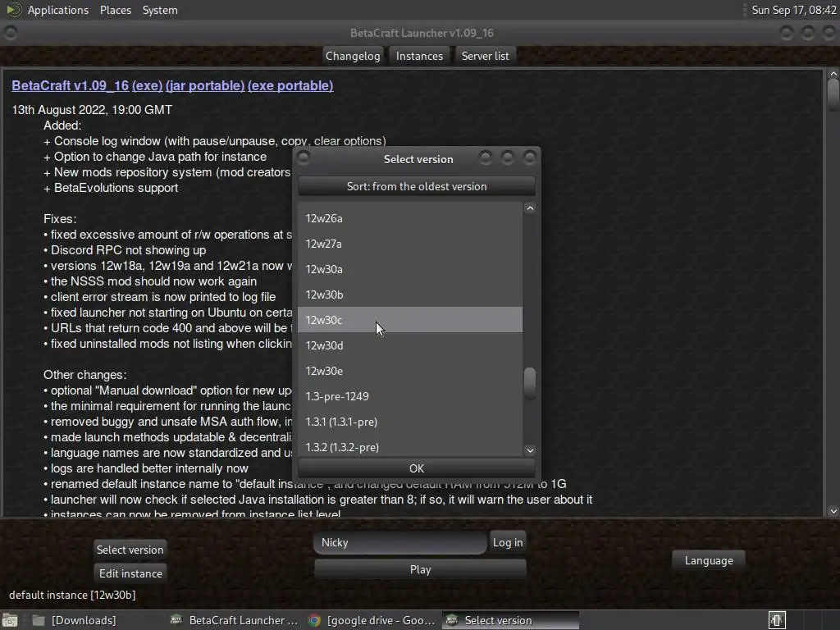Click Select version taskbar item

click(x=510, y=620)
